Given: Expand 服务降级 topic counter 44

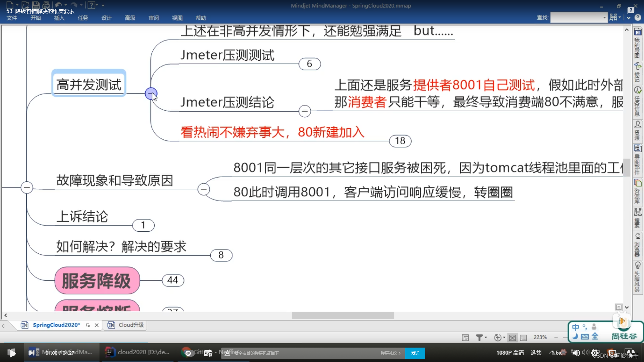Looking at the screenshot, I should (173, 280).
